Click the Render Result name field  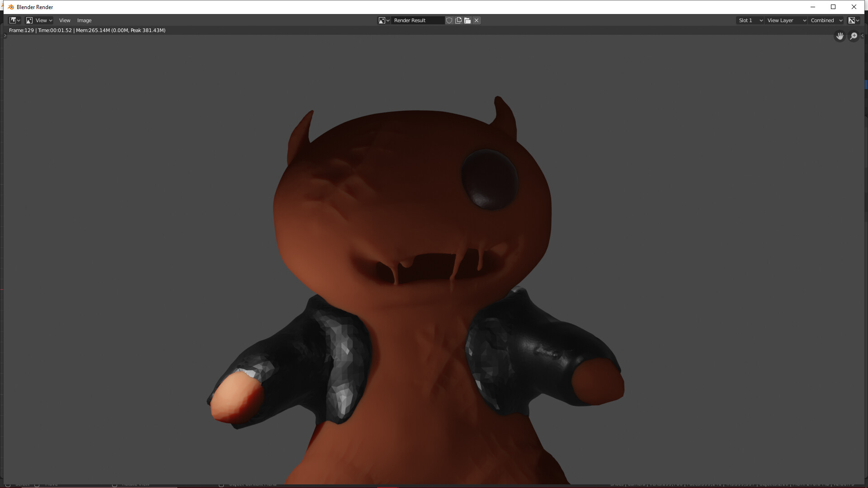click(x=417, y=20)
